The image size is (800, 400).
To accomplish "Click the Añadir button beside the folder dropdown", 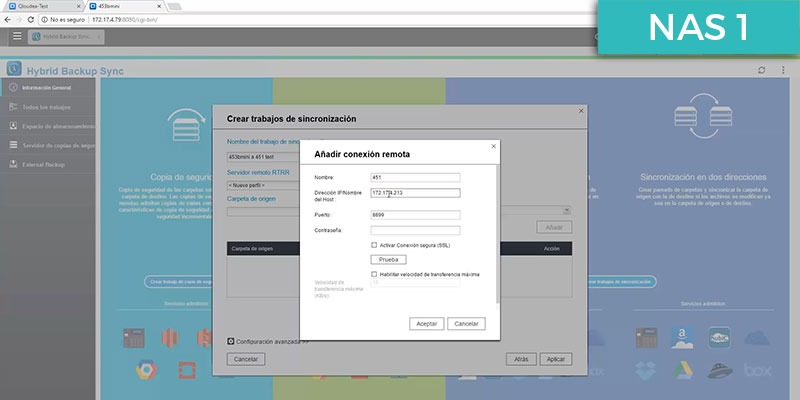I will pyautogui.click(x=554, y=228).
